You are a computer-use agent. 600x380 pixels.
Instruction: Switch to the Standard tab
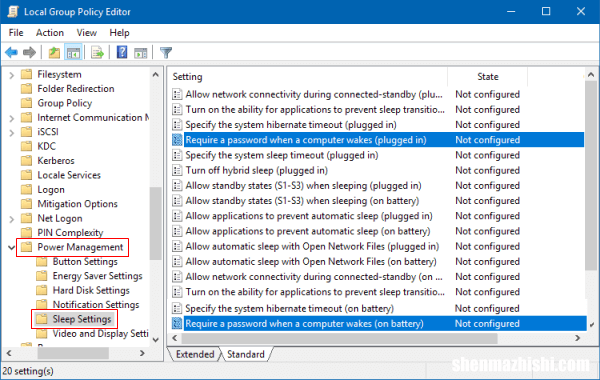tap(246, 354)
